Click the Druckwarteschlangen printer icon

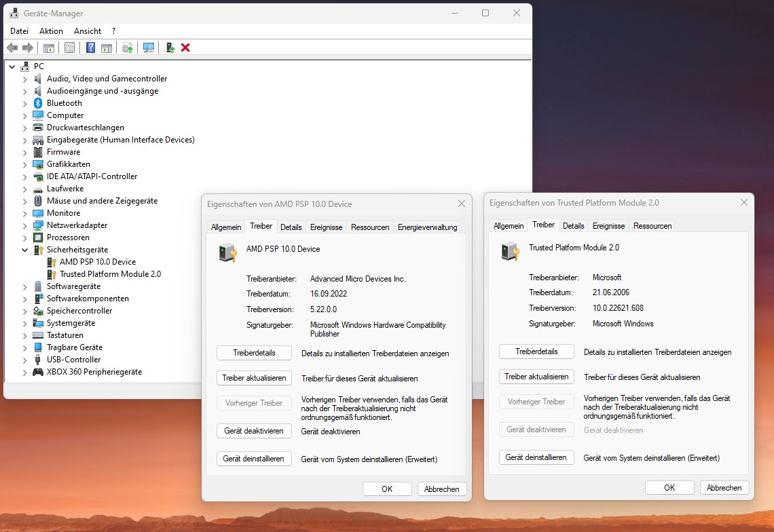38,128
